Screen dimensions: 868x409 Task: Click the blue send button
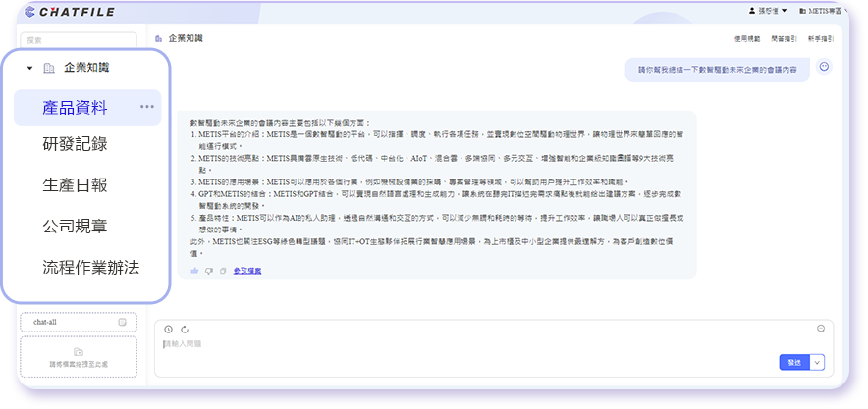pos(792,362)
